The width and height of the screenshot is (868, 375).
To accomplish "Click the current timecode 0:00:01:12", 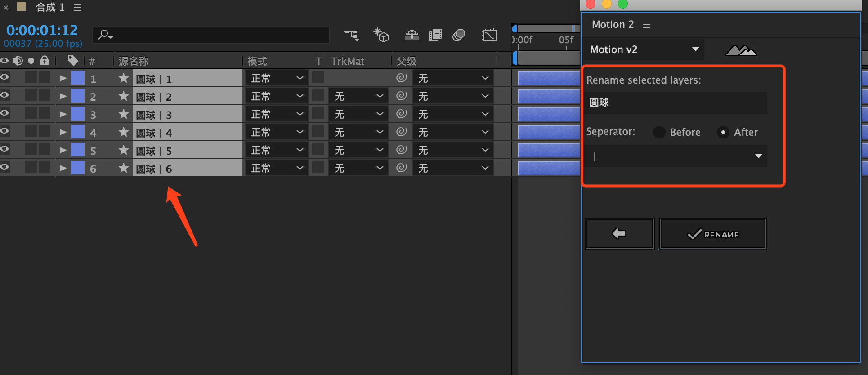I will (42, 30).
